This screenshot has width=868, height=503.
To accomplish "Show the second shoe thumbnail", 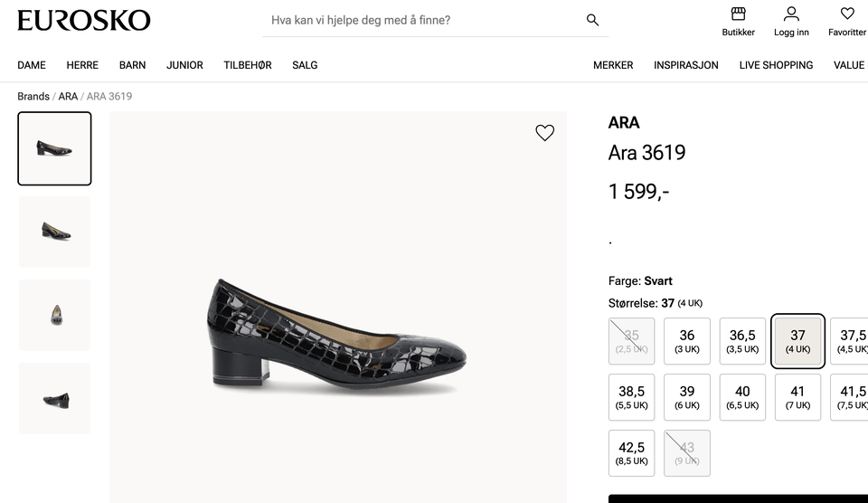I will coord(54,232).
